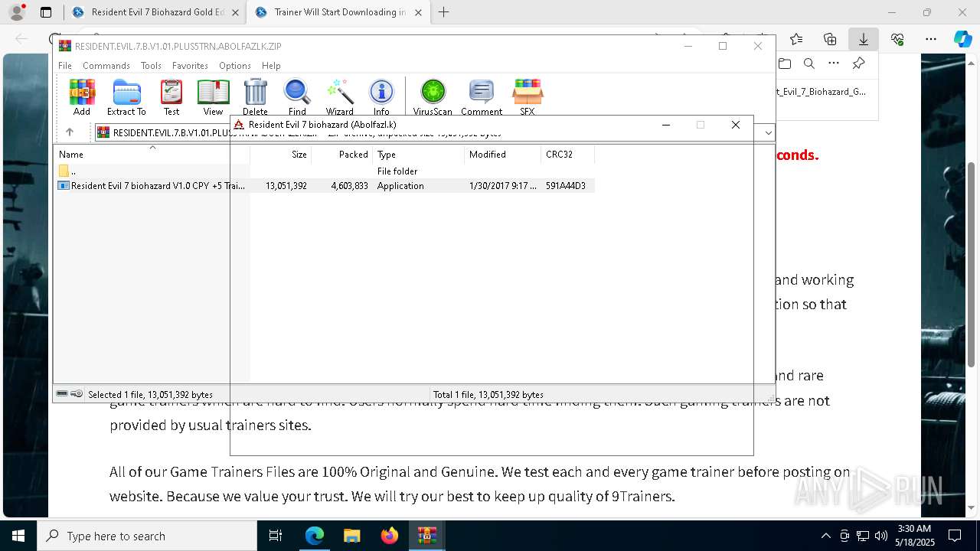Open Edge Settings and more menu
Screen dimensions: 980x551
point(931,39)
